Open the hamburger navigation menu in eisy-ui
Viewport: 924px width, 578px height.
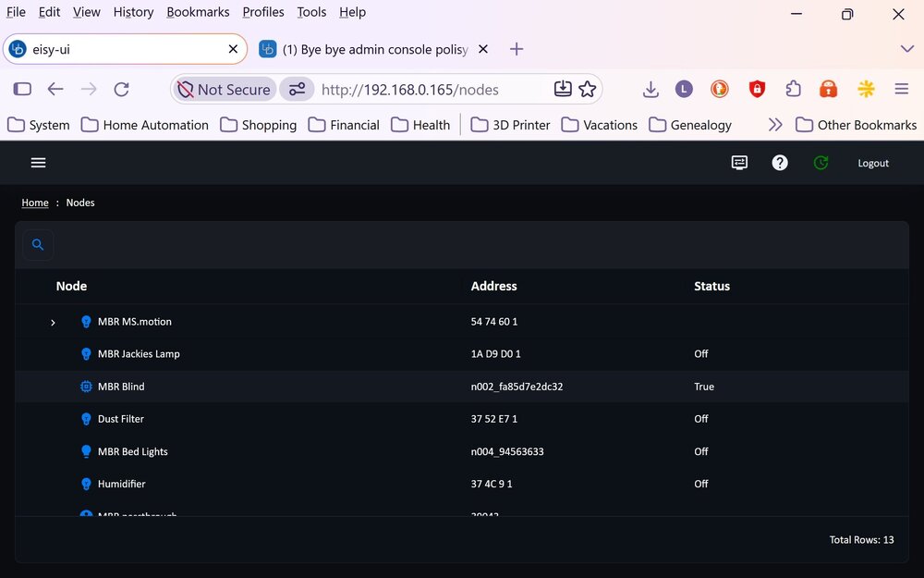[x=38, y=163]
